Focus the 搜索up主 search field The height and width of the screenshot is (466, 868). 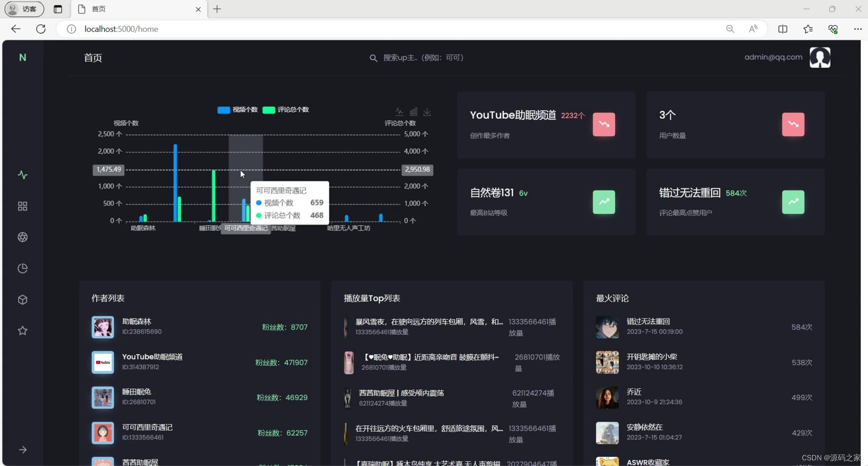point(423,58)
